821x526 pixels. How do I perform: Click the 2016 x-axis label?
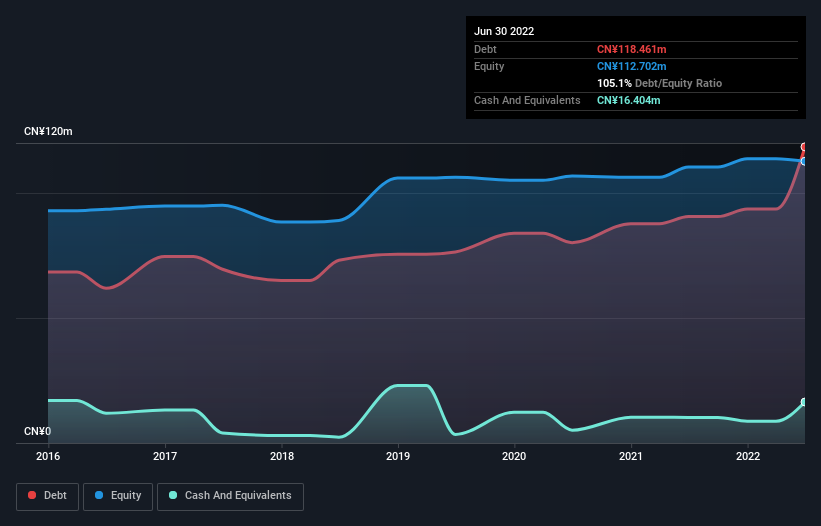pyautogui.click(x=48, y=456)
